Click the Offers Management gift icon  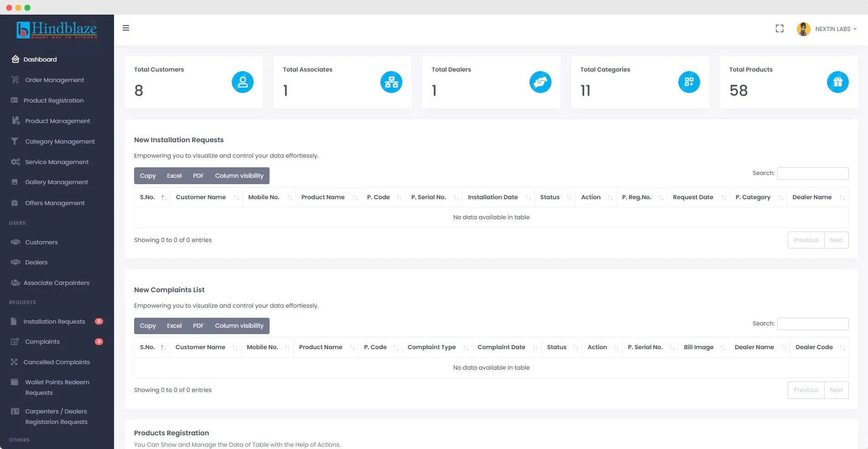coord(15,203)
